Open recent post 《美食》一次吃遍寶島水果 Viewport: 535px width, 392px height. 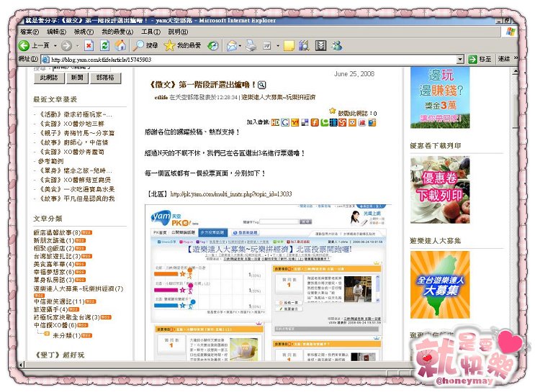77,189
